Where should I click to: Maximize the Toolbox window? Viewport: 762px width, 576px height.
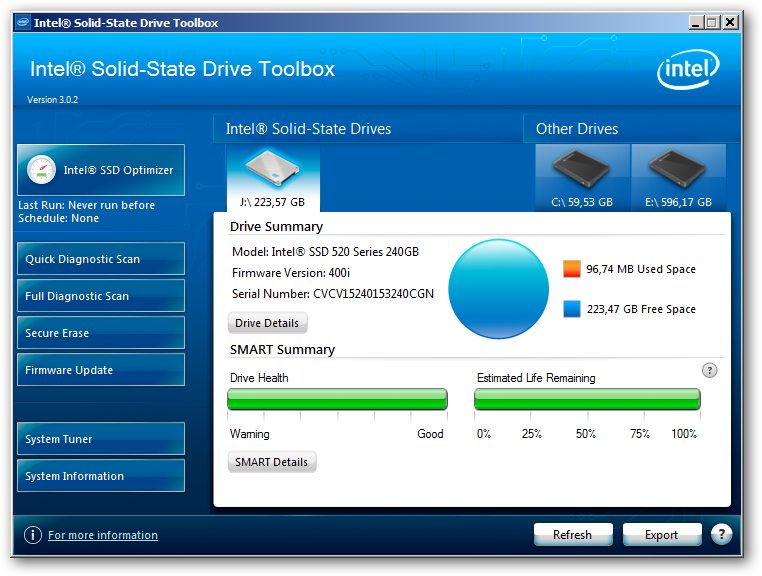(x=712, y=22)
